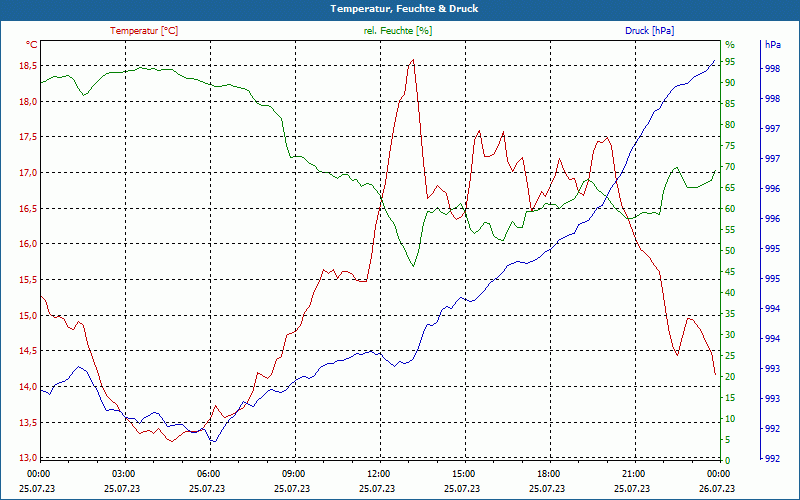Click the date label '26.07.23'

pyautogui.click(x=718, y=488)
